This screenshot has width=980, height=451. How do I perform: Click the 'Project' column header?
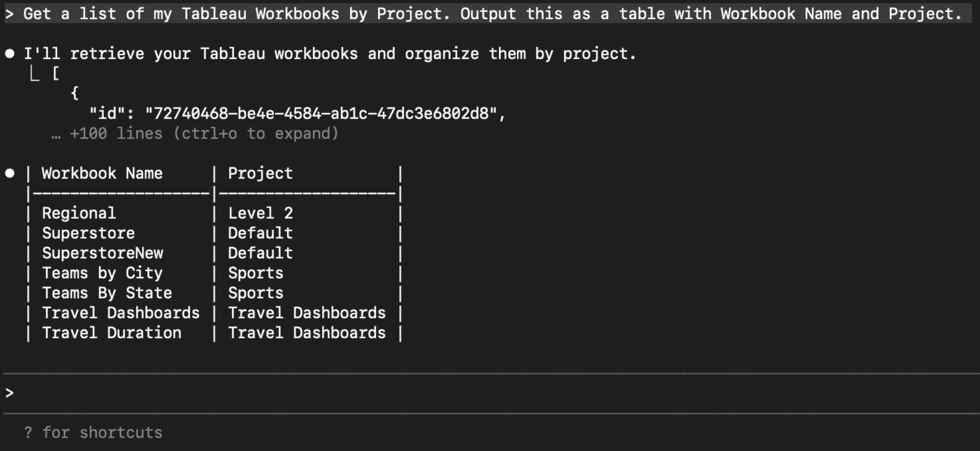[x=260, y=173]
